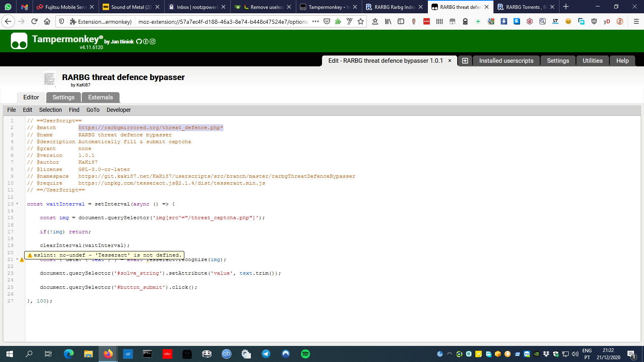Open the Tampermonkey toolbar extension icon
The height and width of the screenshot is (362, 644).
point(452,21)
